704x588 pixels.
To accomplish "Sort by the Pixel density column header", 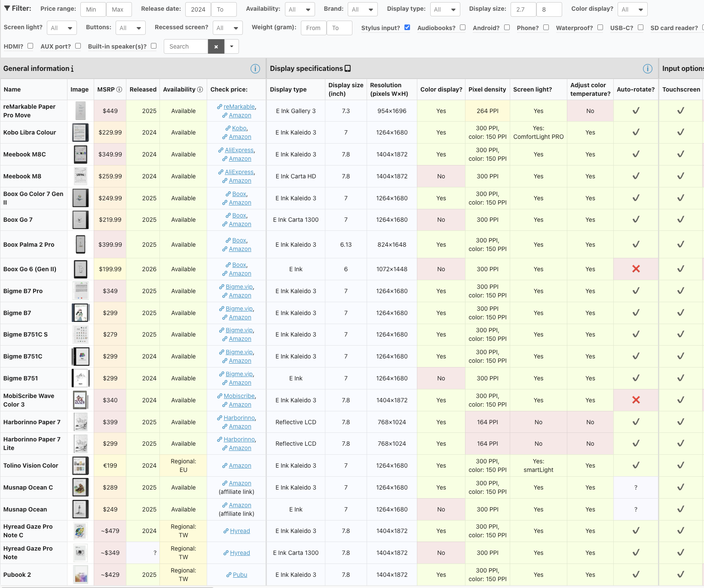I will (x=487, y=89).
